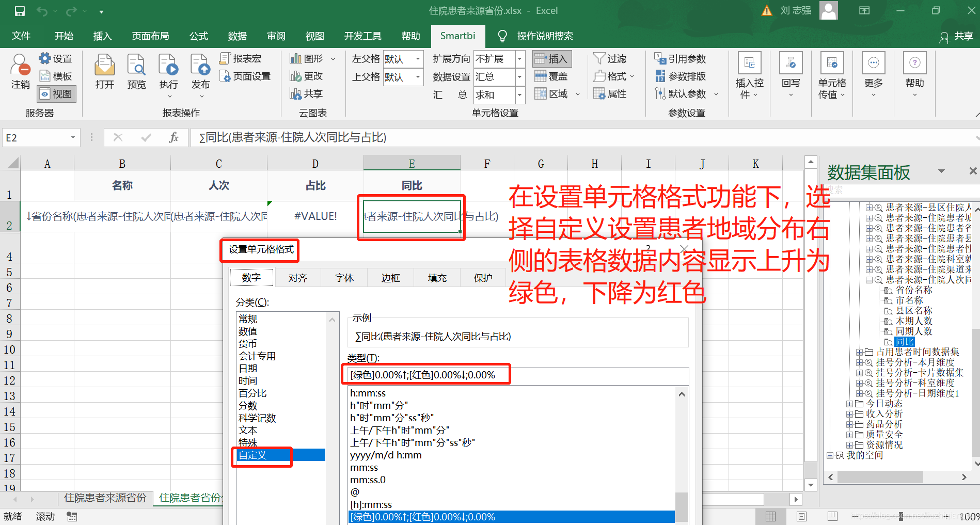Image resolution: width=980 pixels, height=525 pixels.
Task: Select the 覆盖 overwrite cell mode
Action: 551,76
